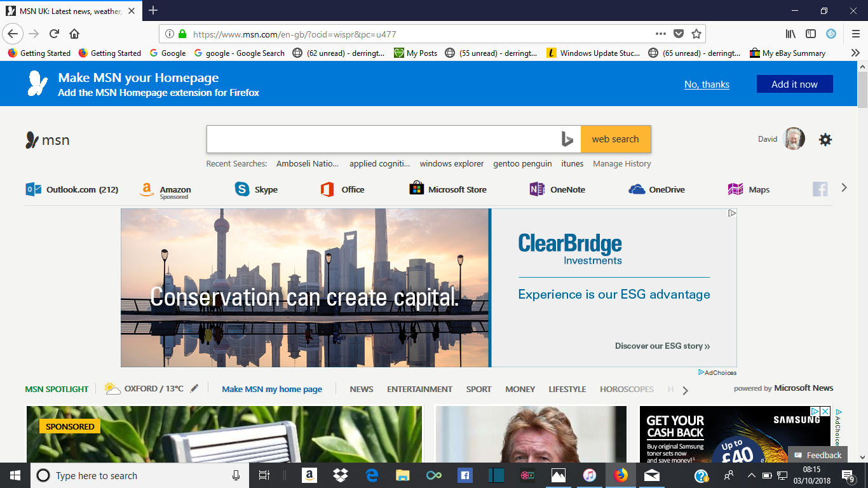
Task: Open Windows Start menu
Action: pos(15,475)
